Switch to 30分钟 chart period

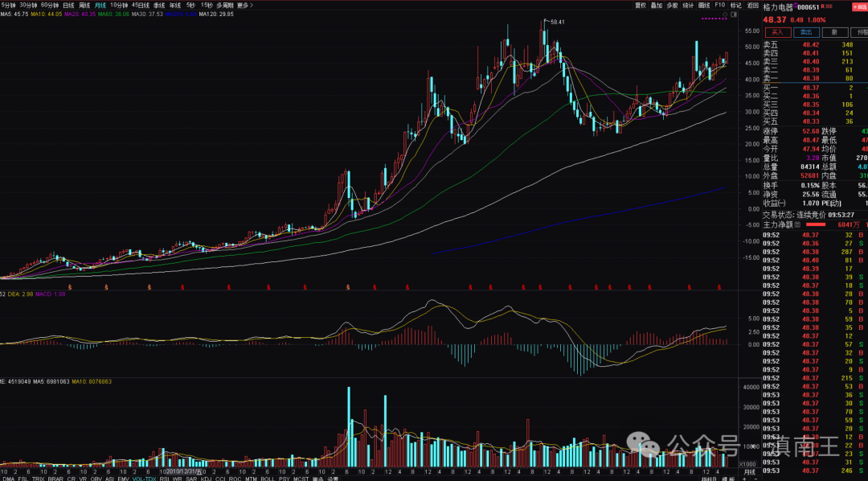28,5
